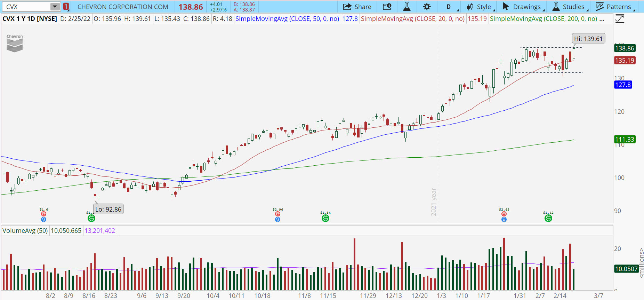This screenshot has width=644, height=300.
Task: Click the large red 138.86 last price in the top bar
Action: click(x=191, y=7)
